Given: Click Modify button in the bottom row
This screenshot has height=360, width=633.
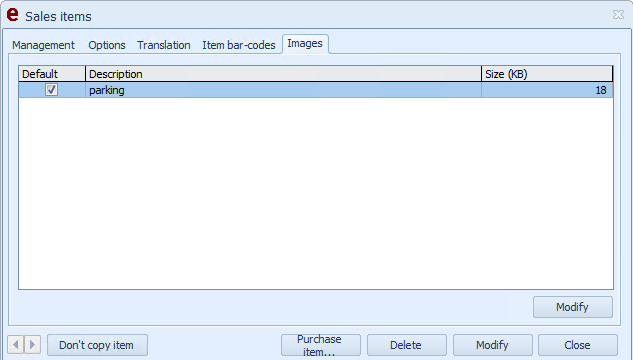Looking at the screenshot, I should click(x=493, y=345).
